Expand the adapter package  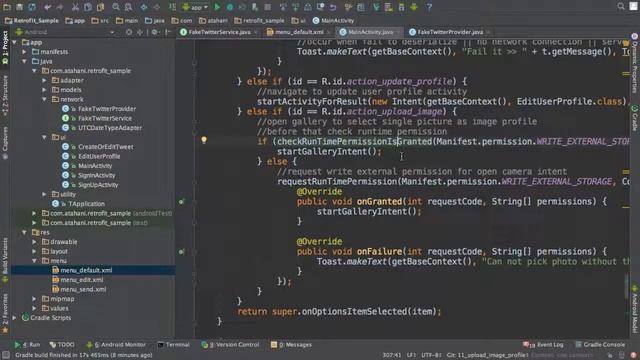point(44,80)
